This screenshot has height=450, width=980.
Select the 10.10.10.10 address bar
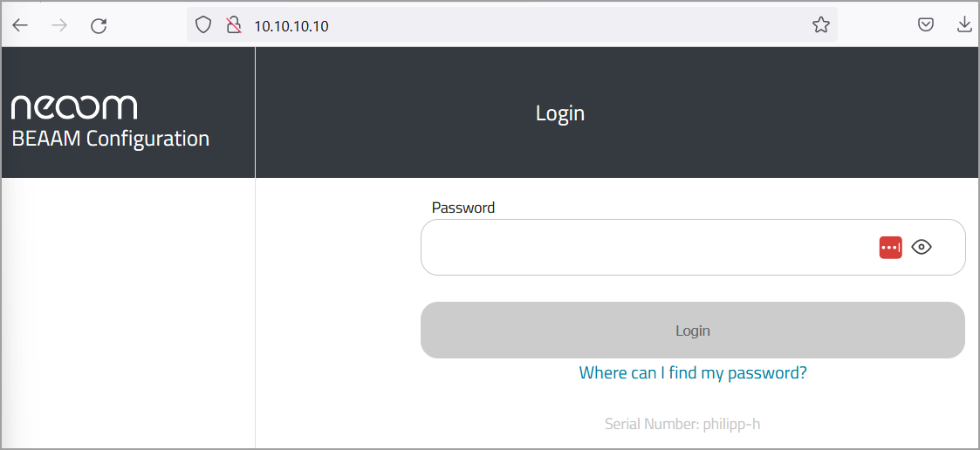click(524, 25)
